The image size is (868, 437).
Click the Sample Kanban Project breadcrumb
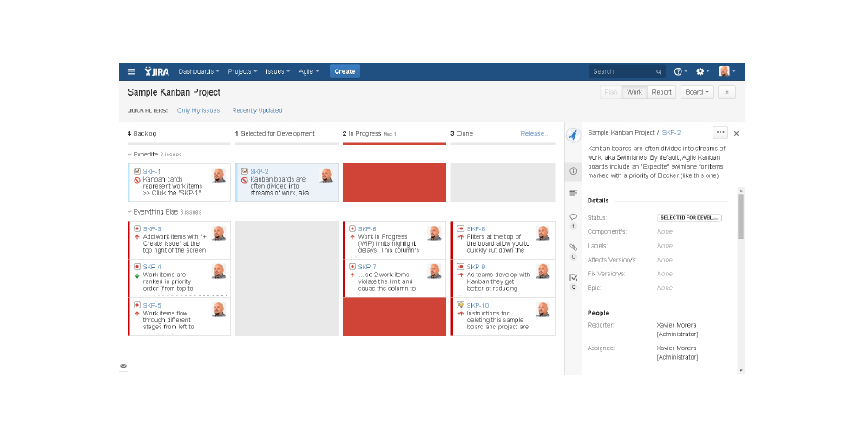tap(621, 133)
